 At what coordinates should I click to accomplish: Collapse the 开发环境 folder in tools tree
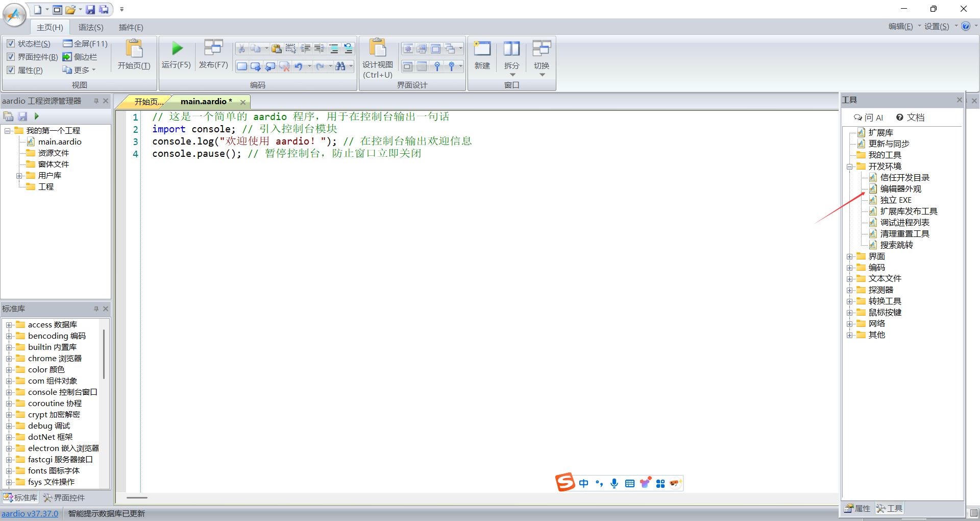(850, 167)
